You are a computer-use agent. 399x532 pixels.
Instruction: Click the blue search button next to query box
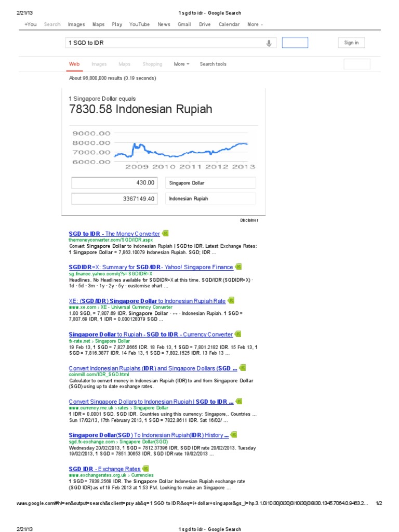click(295, 43)
